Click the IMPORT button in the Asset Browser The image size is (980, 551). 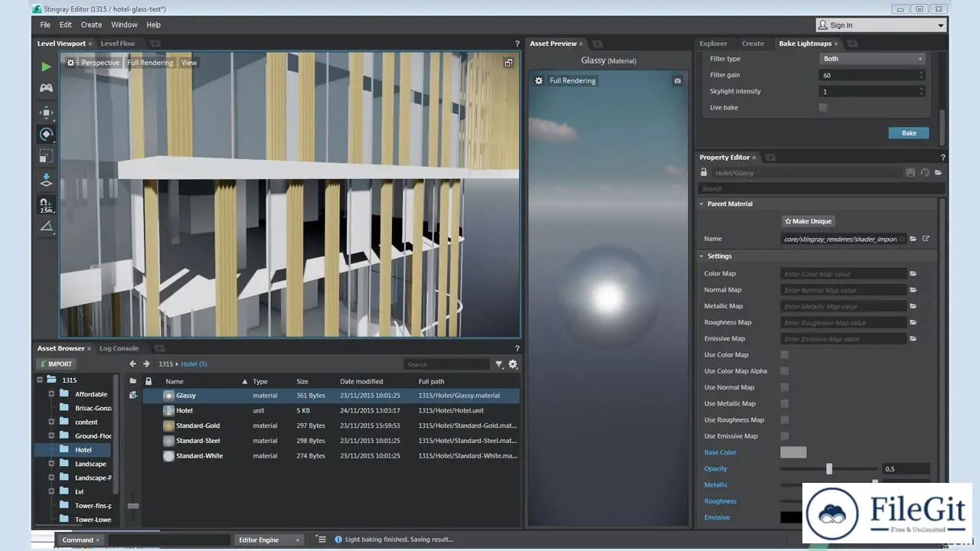56,364
